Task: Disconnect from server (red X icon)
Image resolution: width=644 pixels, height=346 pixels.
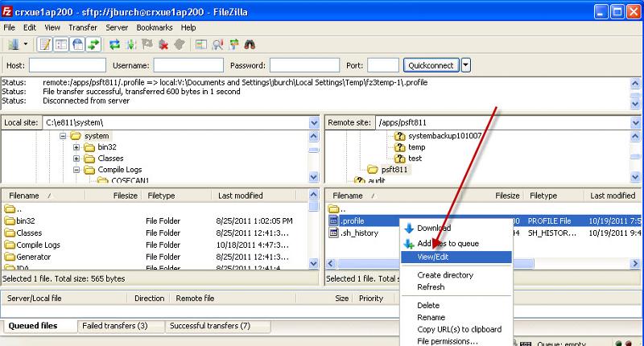Action: tap(163, 44)
